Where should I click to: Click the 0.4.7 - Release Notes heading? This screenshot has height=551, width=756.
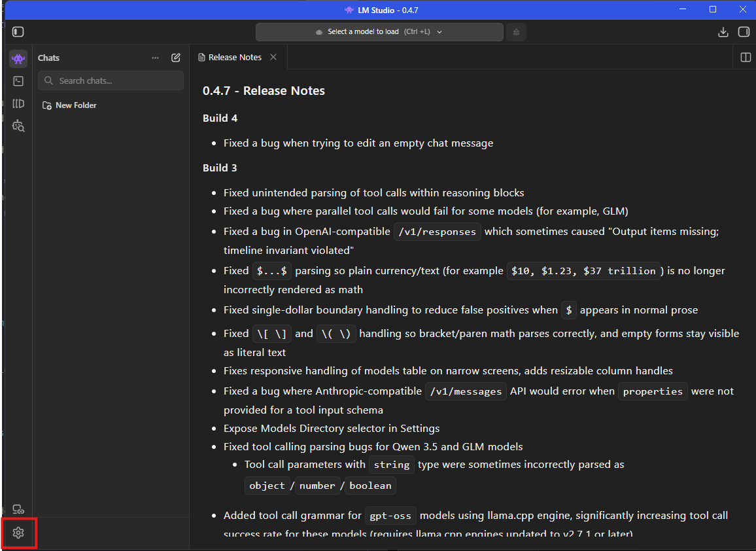264,91
